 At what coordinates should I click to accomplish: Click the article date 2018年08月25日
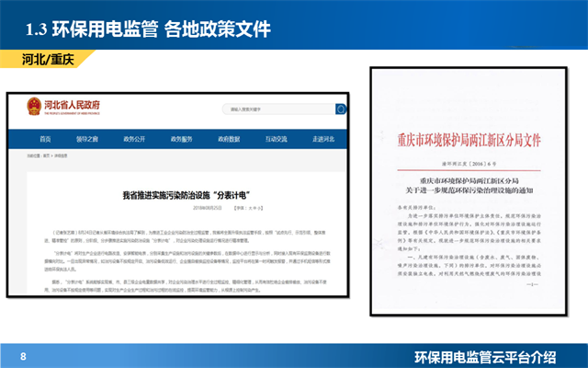pos(207,208)
